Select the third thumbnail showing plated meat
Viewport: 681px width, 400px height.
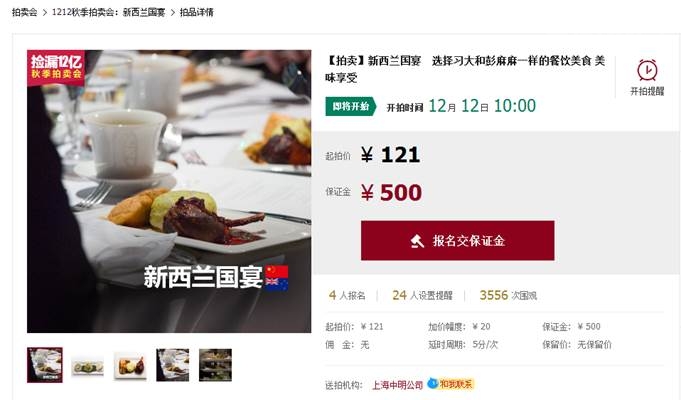[x=130, y=366]
